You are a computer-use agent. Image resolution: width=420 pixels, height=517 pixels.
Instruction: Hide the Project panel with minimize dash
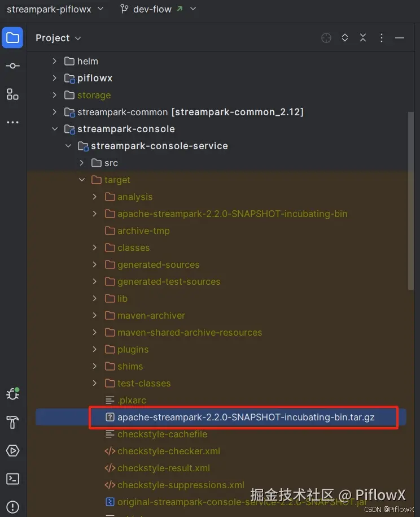click(400, 38)
